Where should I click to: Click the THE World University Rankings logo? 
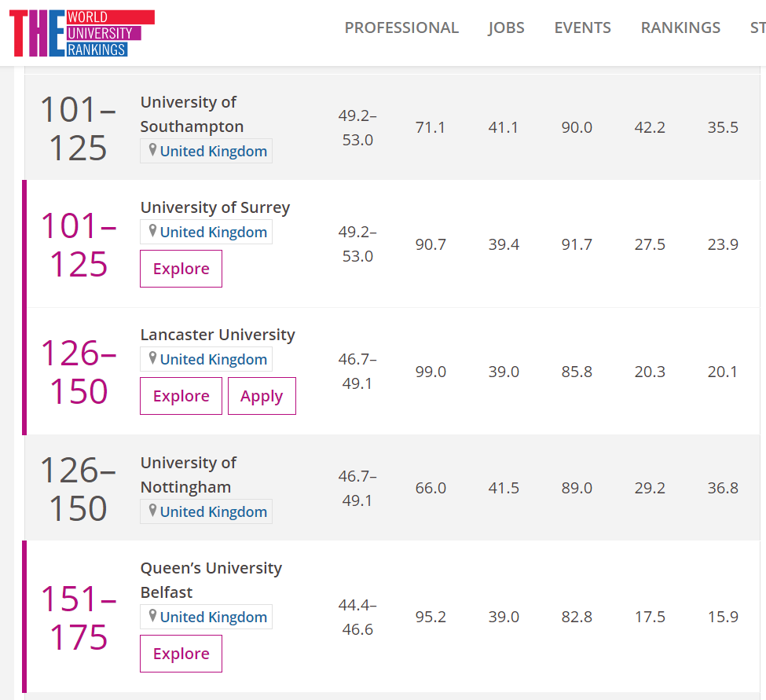pos(81,33)
